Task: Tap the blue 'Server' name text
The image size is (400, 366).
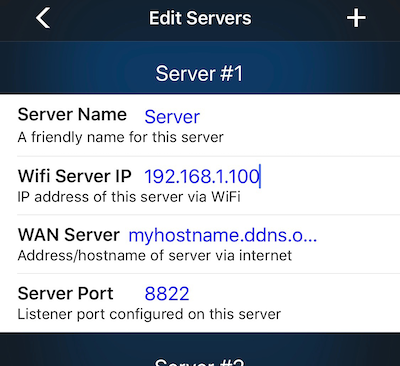Action: [x=172, y=117]
